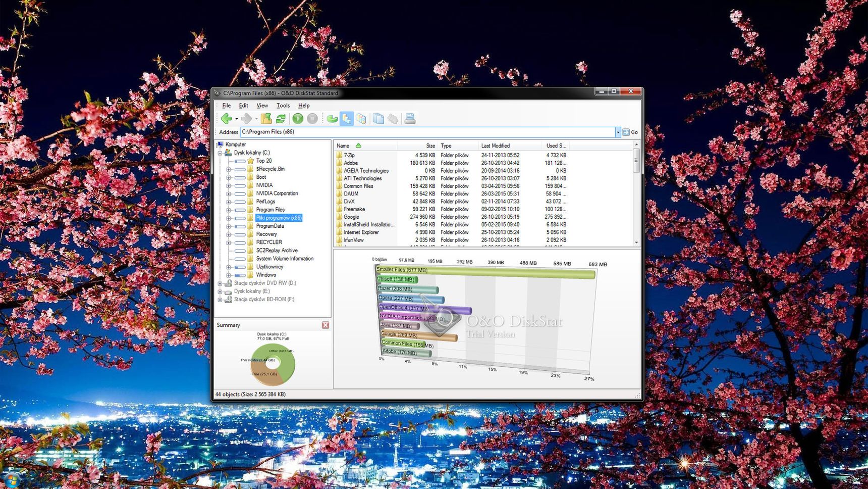Click the printer toolbar icon
Image resolution: width=868 pixels, height=489 pixels.
410,119
